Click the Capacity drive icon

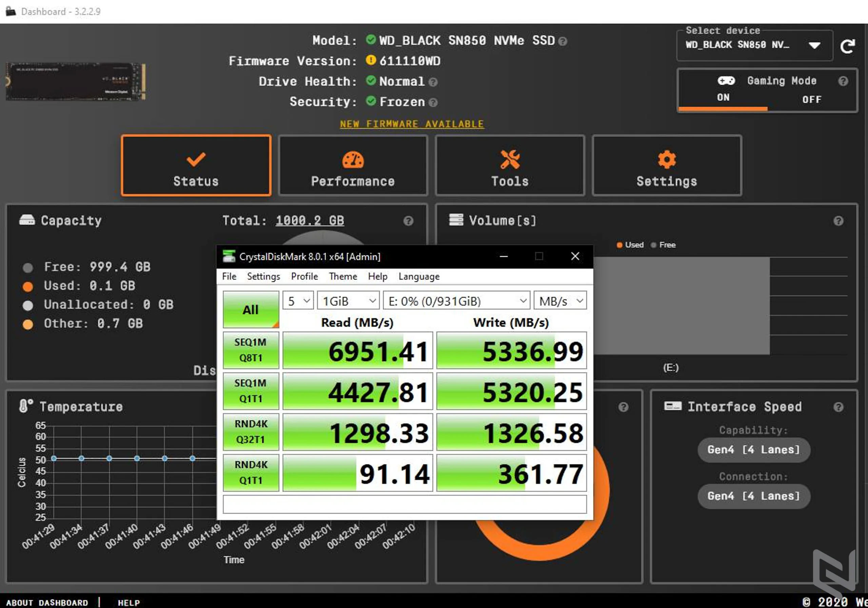tap(27, 220)
